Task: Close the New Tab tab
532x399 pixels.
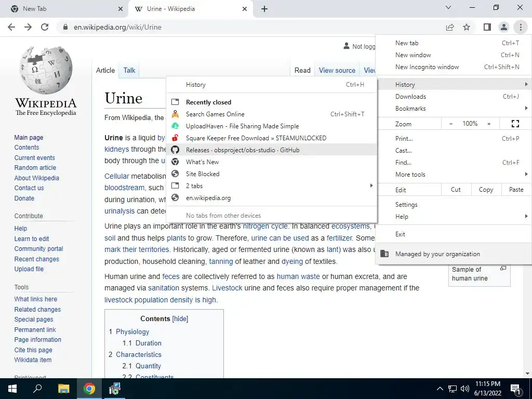Action: pos(121,9)
